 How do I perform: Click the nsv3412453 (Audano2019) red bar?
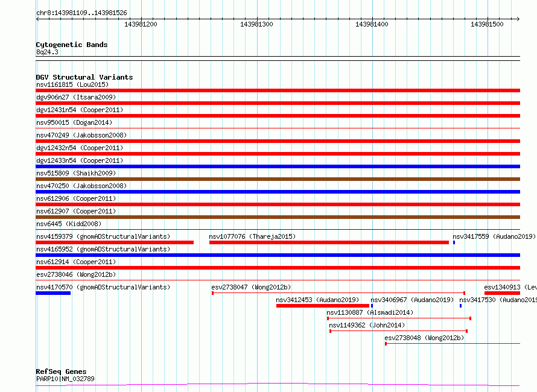(322, 306)
